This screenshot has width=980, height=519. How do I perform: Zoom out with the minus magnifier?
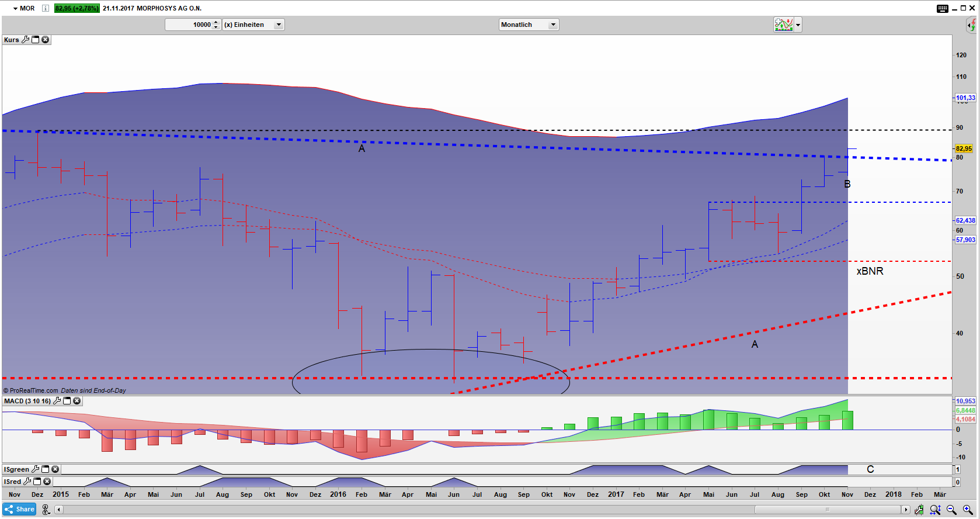[x=951, y=510]
